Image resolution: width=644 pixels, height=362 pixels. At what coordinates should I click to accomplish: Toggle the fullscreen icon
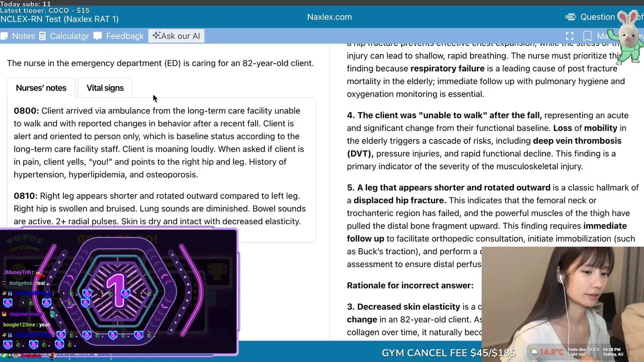[570, 36]
